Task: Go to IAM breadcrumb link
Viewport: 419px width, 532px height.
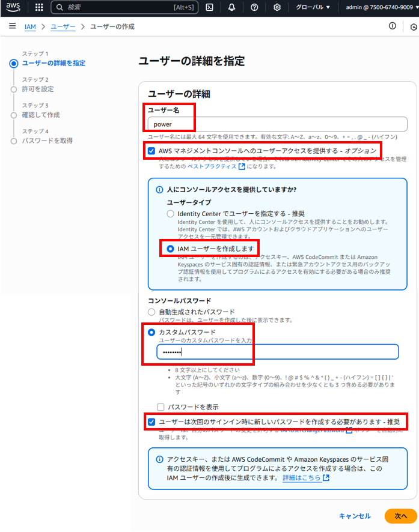Action: tap(30, 26)
